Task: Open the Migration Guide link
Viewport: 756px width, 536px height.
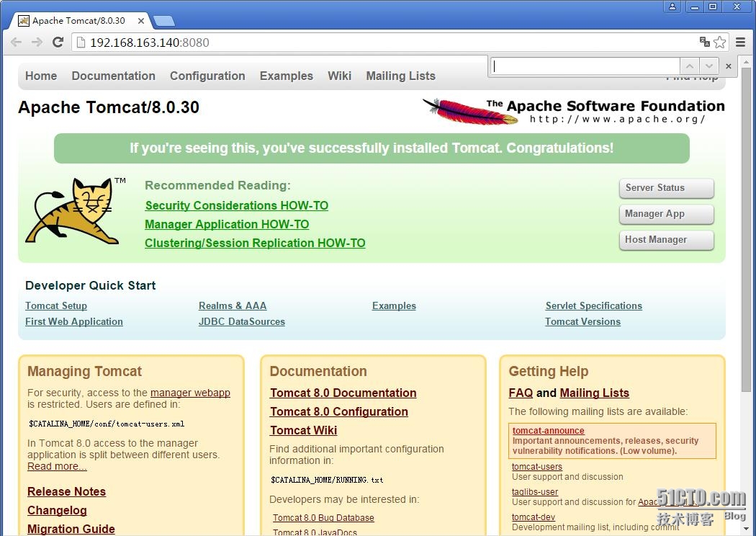Action: click(x=71, y=529)
